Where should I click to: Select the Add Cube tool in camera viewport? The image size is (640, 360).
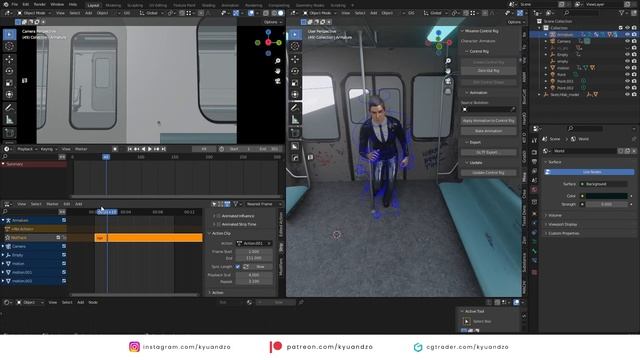(9, 133)
